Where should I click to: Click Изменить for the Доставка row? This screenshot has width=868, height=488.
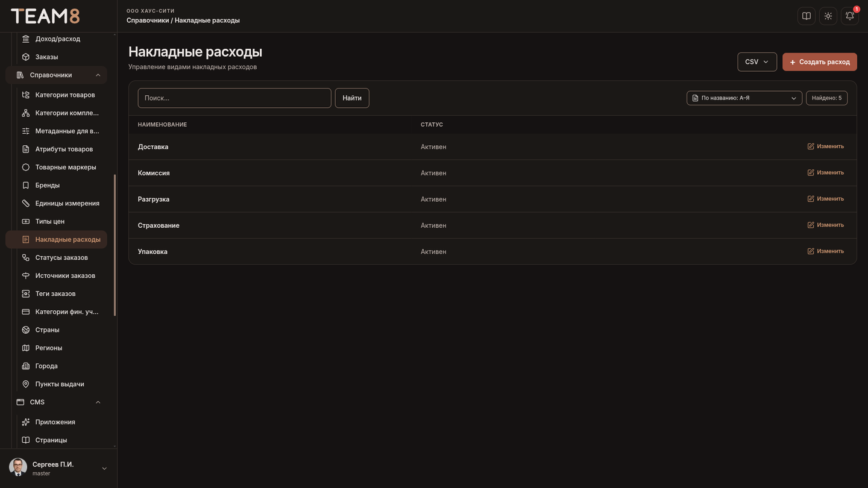coord(826,146)
